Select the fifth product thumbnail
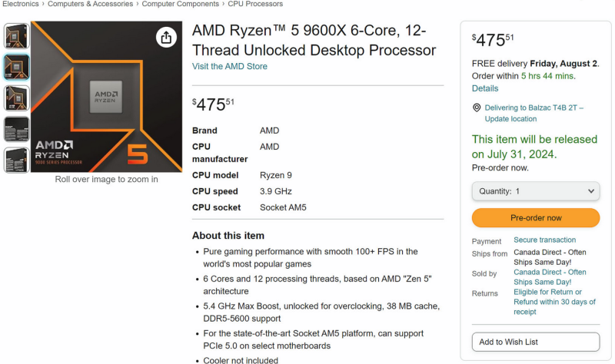This screenshot has width=615, height=364. (x=16, y=160)
